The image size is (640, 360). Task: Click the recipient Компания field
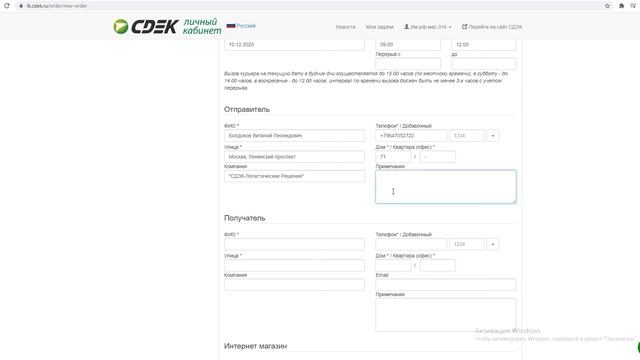294,285
